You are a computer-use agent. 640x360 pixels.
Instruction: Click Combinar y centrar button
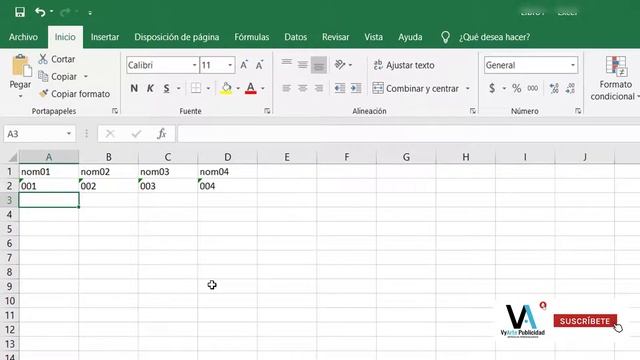pos(416,88)
